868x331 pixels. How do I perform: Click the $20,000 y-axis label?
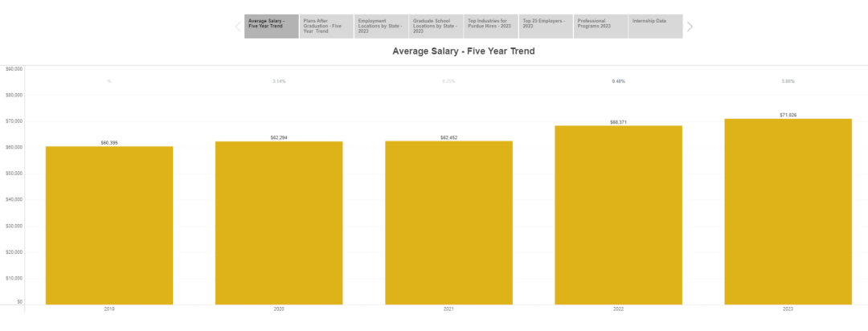[14, 251]
